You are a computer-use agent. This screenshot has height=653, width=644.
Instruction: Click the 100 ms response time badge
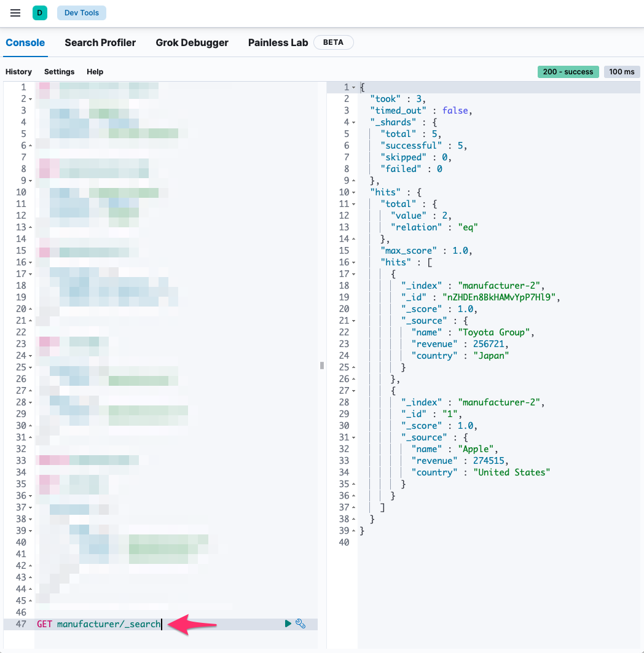click(x=621, y=72)
